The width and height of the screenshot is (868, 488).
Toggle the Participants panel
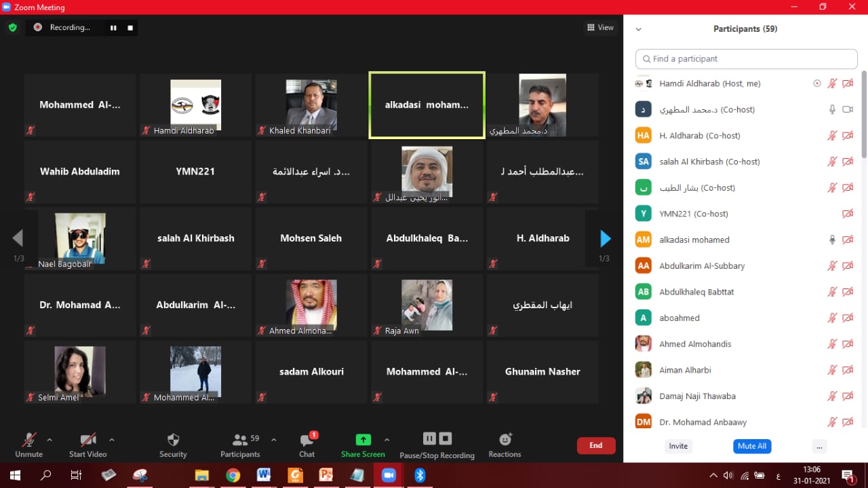[x=240, y=445]
